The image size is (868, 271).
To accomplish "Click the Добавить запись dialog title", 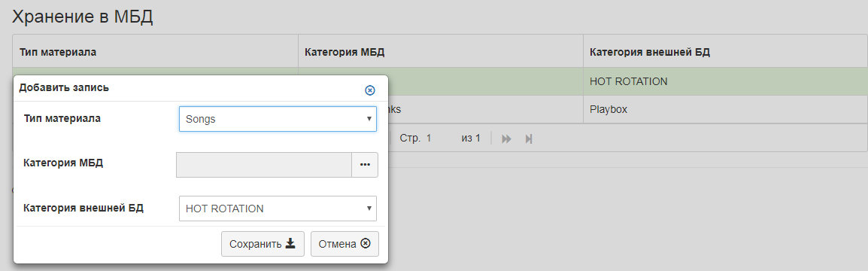I will coord(64,87).
